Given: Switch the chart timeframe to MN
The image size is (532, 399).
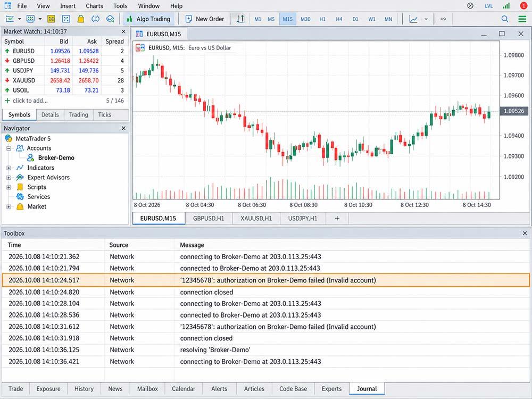Looking at the screenshot, I should tap(388, 19).
